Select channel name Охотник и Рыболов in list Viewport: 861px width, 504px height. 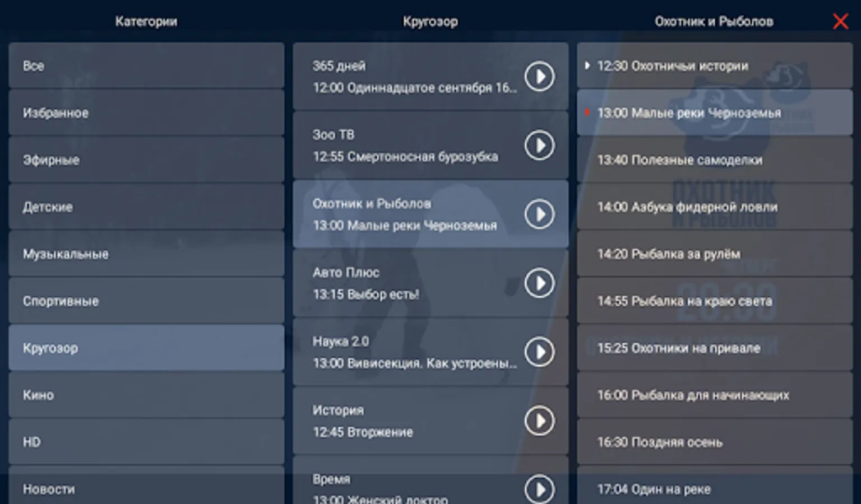point(372,204)
